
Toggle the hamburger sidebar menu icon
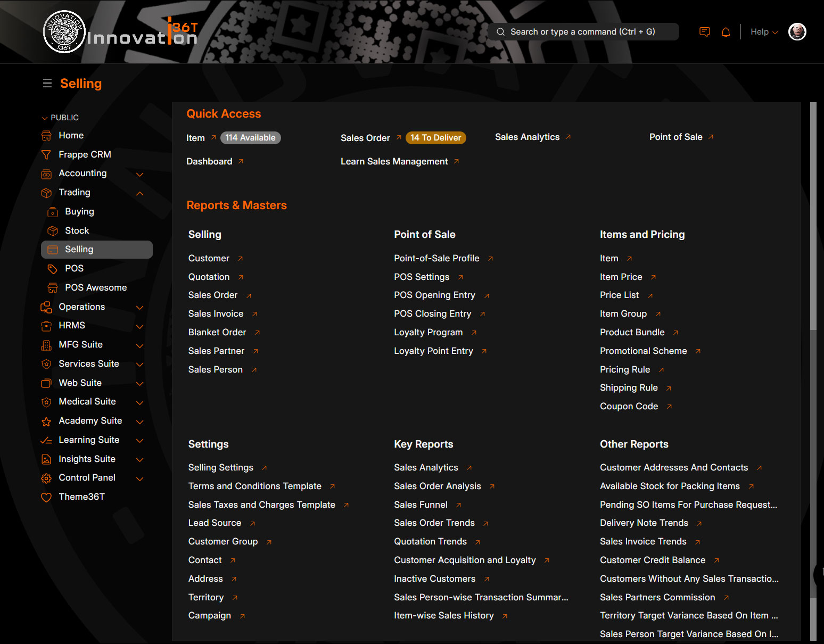click(47, 84)
